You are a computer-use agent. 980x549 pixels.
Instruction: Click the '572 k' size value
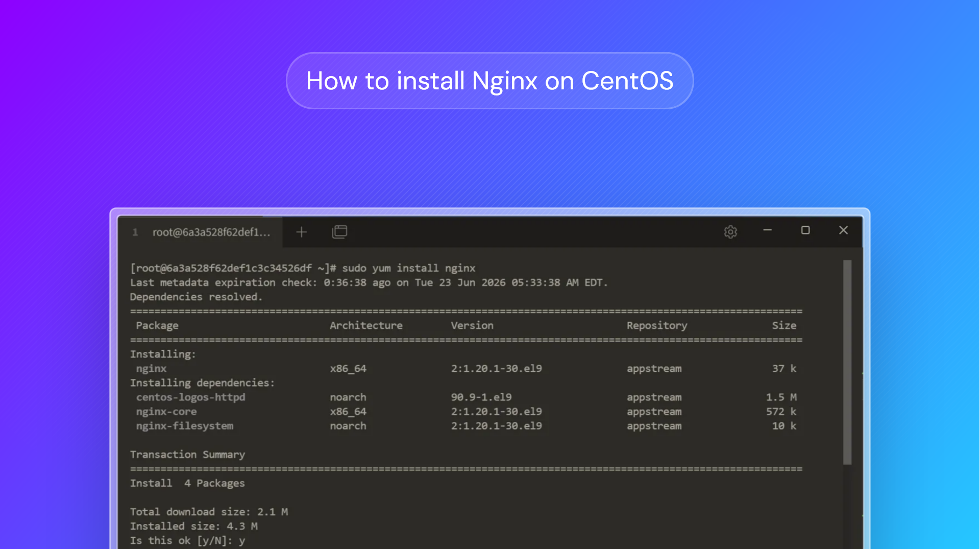(781, 411)
